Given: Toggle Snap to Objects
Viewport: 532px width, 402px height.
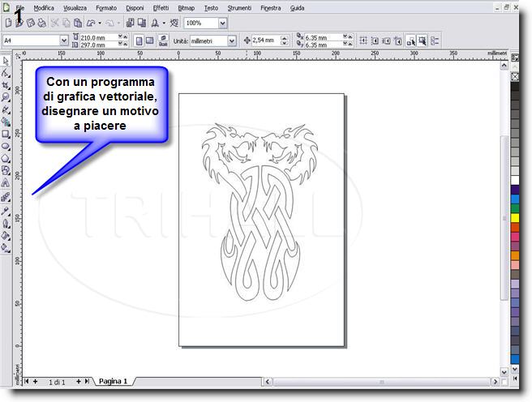Looking at the screenshot, I should (x=387, y=41).
